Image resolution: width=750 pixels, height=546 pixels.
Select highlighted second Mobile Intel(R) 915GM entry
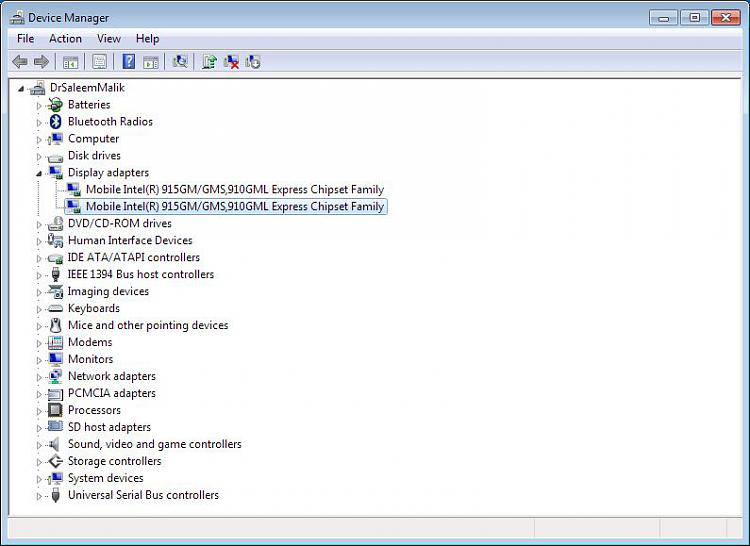click(x=235, y=207)
